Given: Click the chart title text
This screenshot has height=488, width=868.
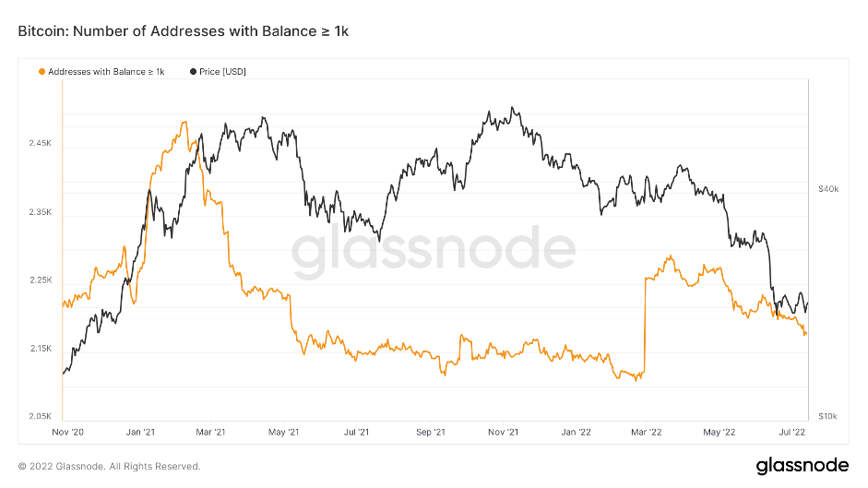Looking at the screenshot, I should [x=184, y=31].
